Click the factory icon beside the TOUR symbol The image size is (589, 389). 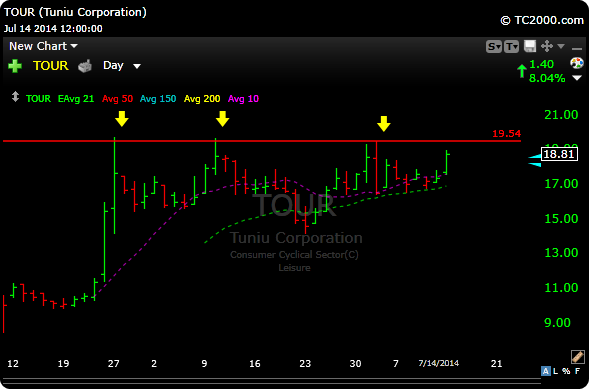click(85, 66)
